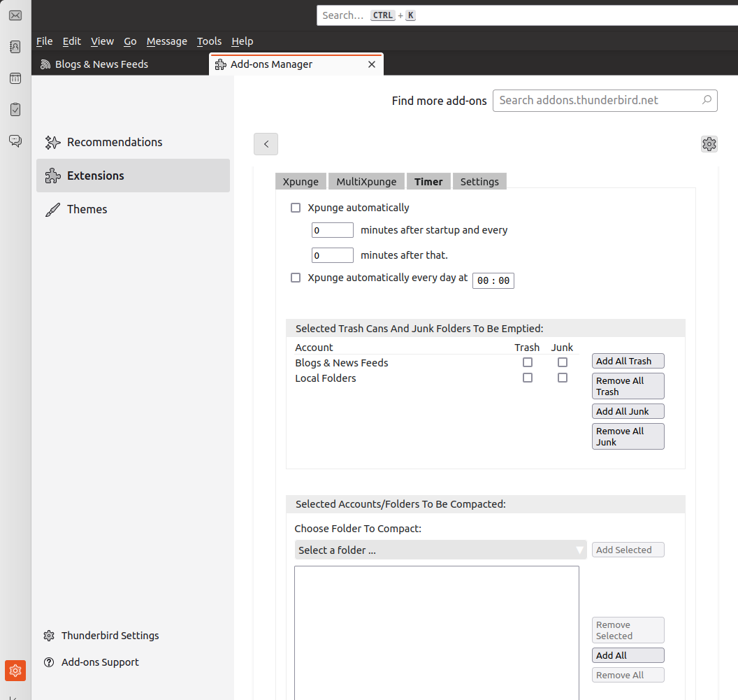Click the back arrow button
The width and height of the screenshot is (738, 700).
(266, 144)
